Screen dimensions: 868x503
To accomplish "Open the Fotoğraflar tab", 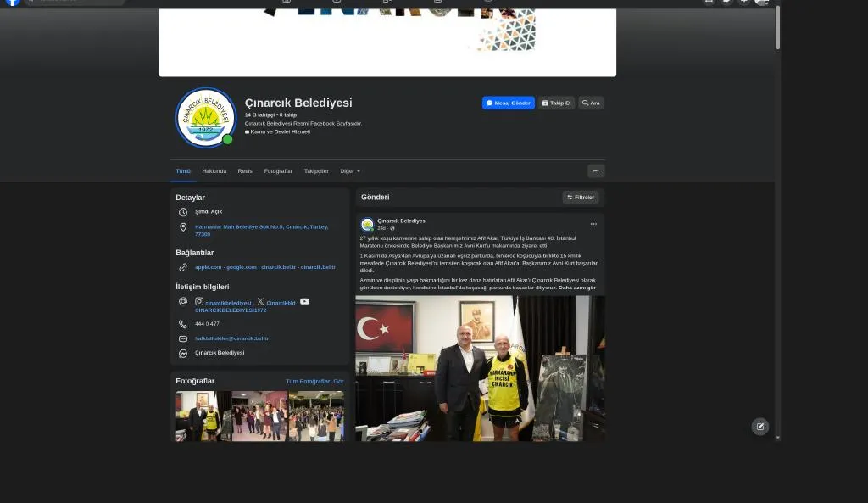I will point(278,171).
